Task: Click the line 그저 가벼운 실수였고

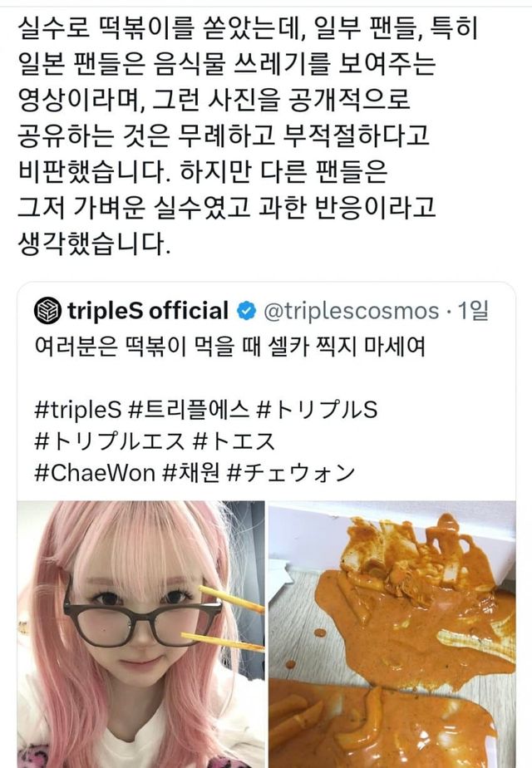Action: tap(226, 207)
